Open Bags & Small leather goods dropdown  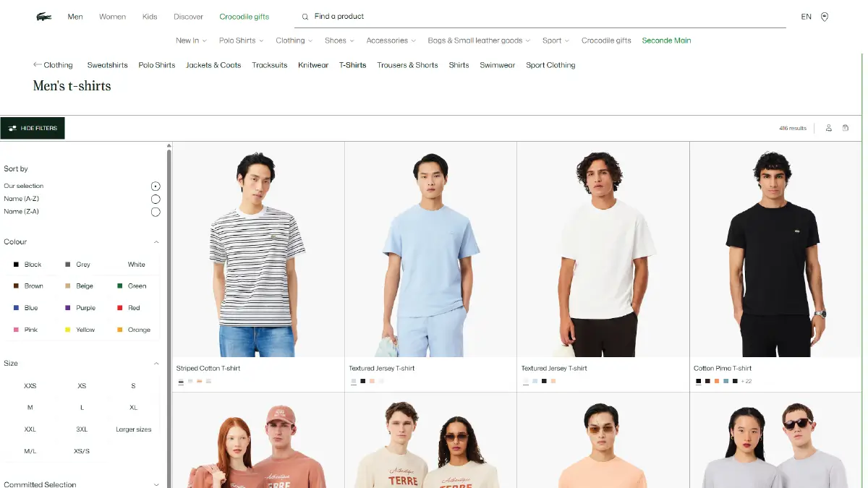(x=479, y=40)
